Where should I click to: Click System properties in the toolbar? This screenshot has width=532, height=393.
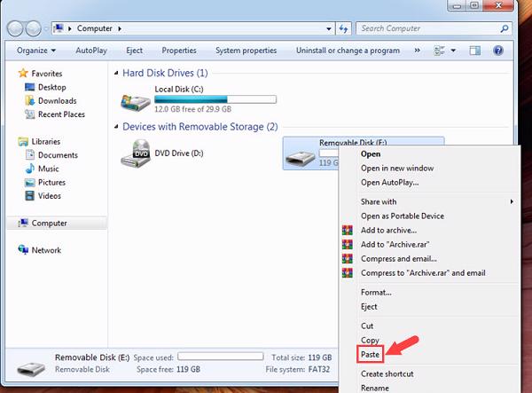click(x=246, y=51)
